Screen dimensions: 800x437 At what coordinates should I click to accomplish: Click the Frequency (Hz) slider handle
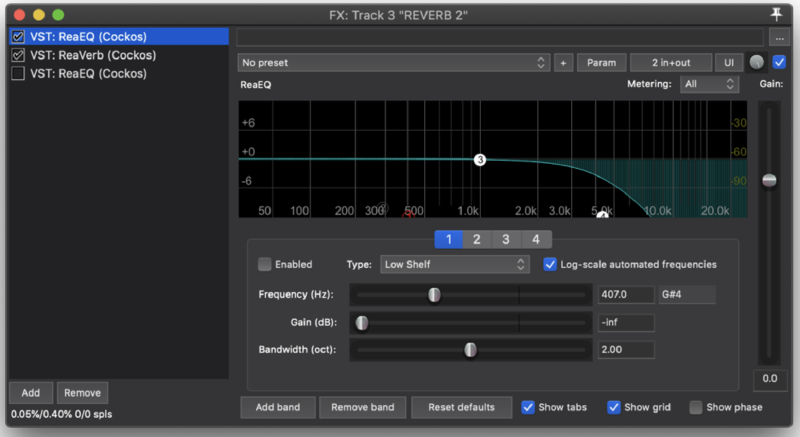pos(434,295)
